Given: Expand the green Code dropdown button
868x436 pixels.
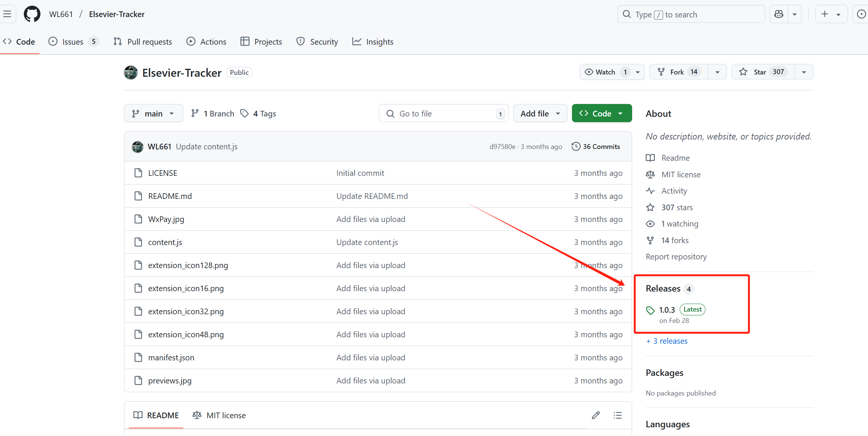Looking at the screenshot, I should tap(601, 113).
